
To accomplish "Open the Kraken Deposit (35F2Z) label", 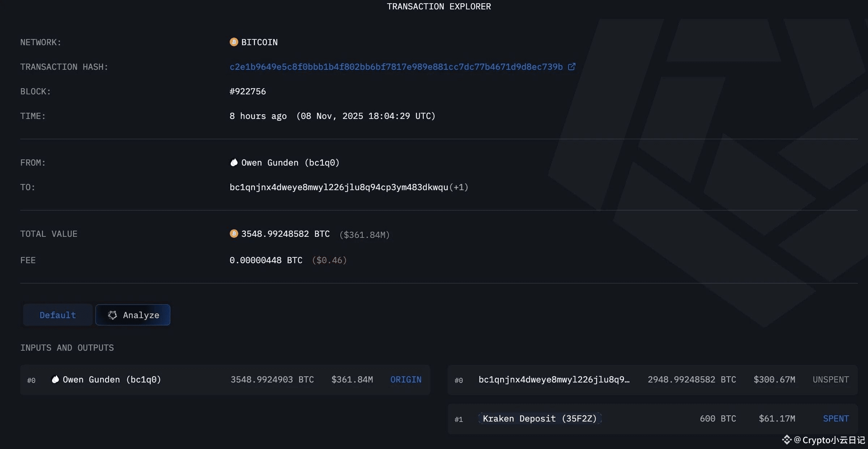I will [540, 419].
